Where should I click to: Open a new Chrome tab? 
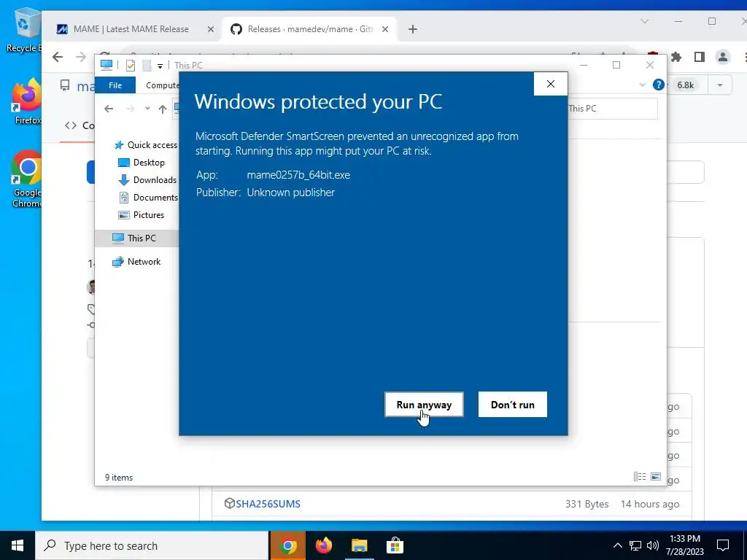413,29
